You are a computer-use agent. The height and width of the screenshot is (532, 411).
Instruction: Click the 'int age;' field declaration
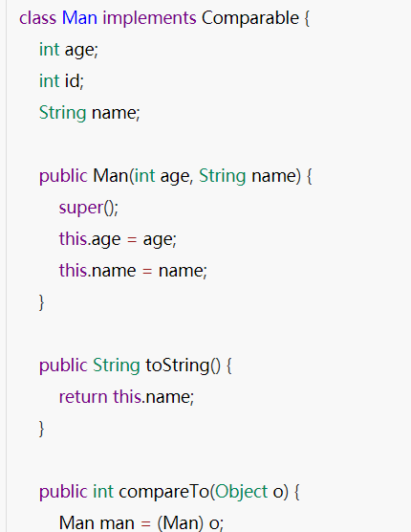[x=69, y=50]
